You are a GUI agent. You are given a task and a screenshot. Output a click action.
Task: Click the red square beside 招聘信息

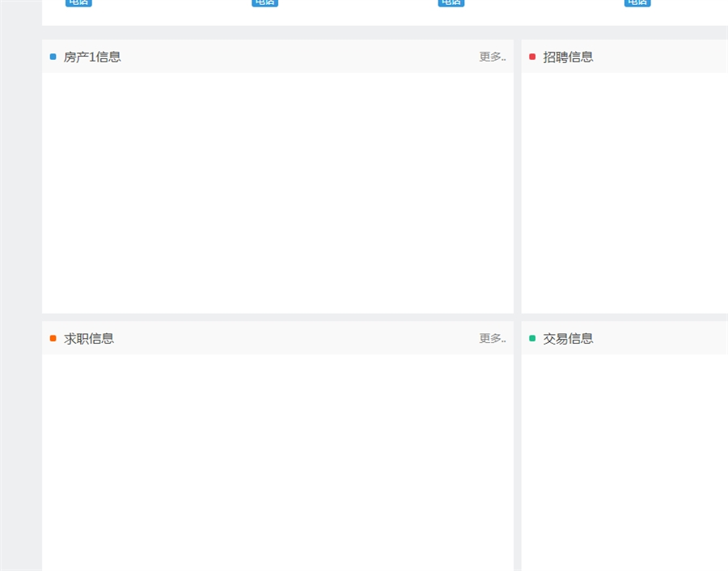[532, 57]
